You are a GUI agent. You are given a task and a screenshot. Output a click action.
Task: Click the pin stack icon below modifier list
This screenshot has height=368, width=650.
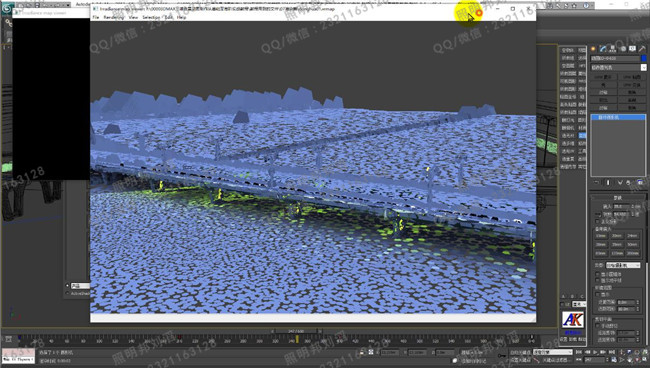597,182
